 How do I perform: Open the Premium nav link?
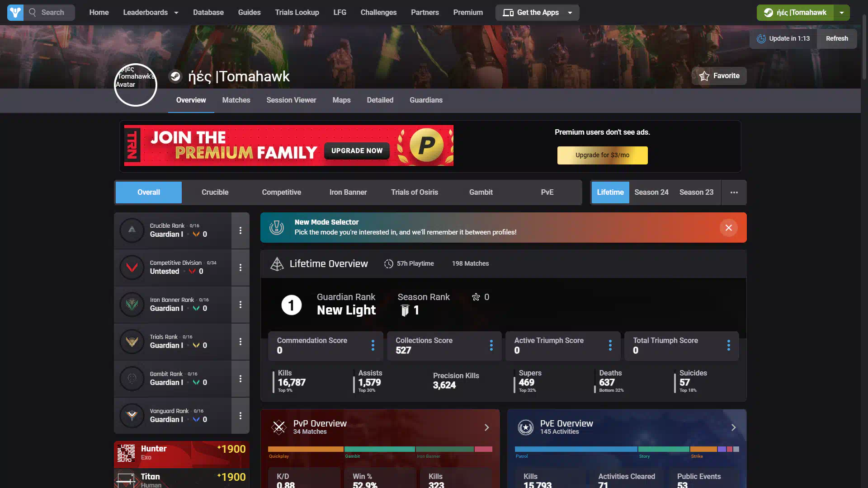point(468,13)
